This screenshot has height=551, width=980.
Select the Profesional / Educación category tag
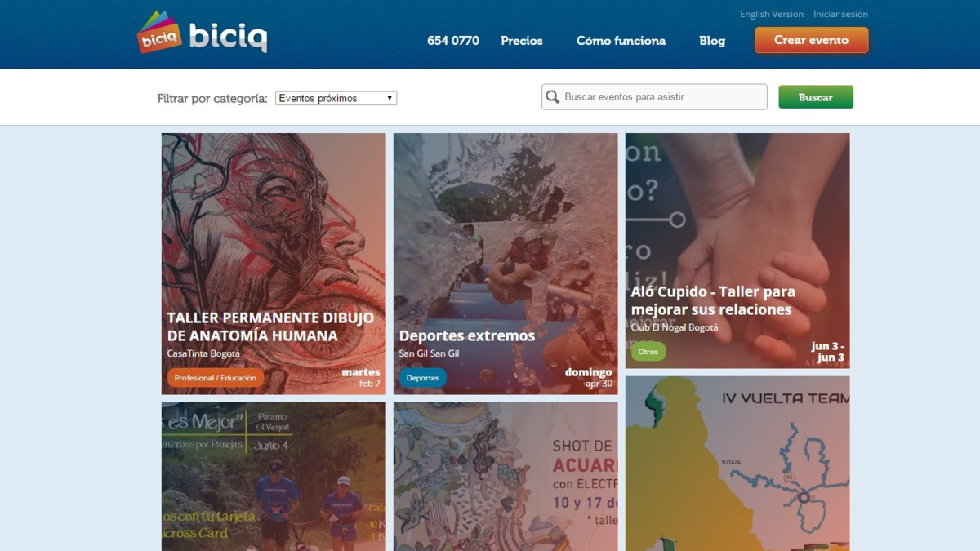(x=216, y=378)
